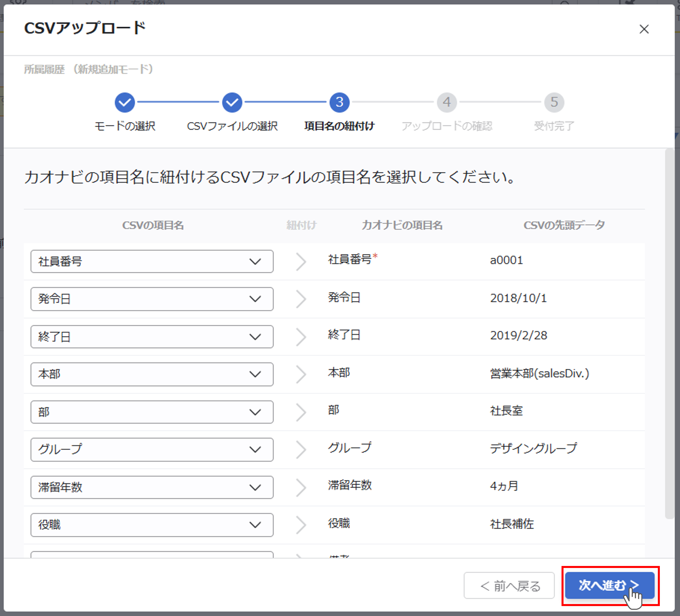Click the step 2 checkmark circle CSVファイルの選択

[x=232, y=102]
